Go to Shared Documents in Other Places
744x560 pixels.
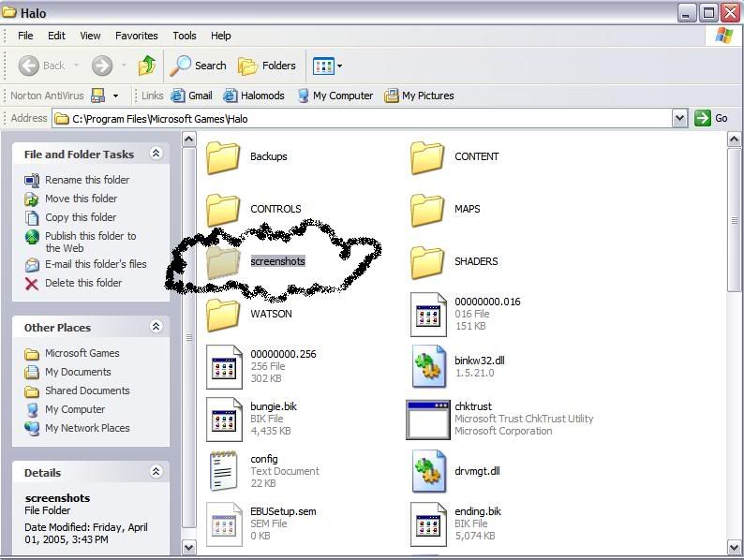pos(77,391)
